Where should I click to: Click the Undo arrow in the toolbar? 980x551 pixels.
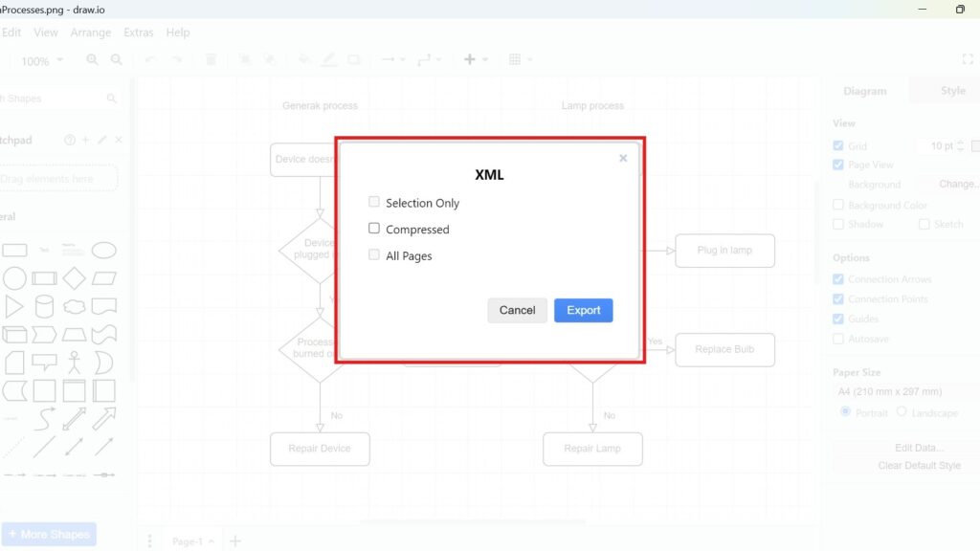tap(149, 59)
